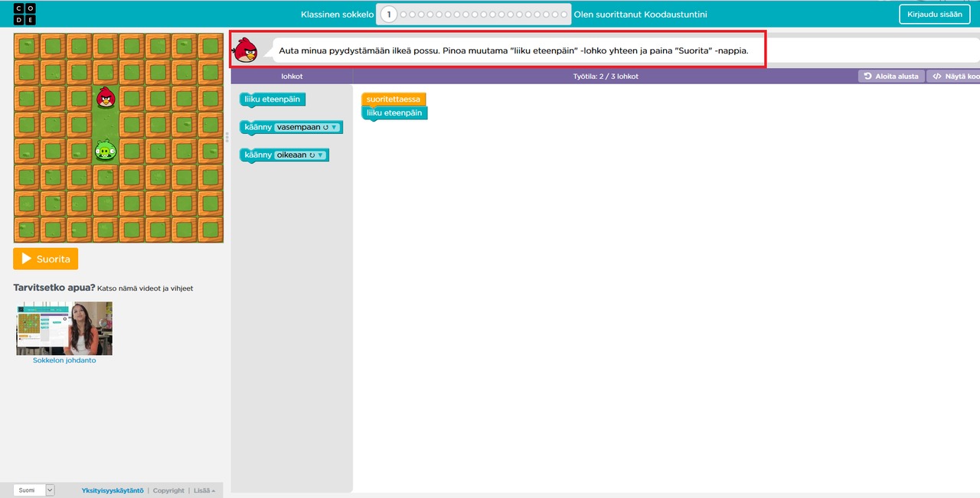Click the Aloita alusta button
The height and width of the screenshot is (498, 980).
tap(891, 76)
